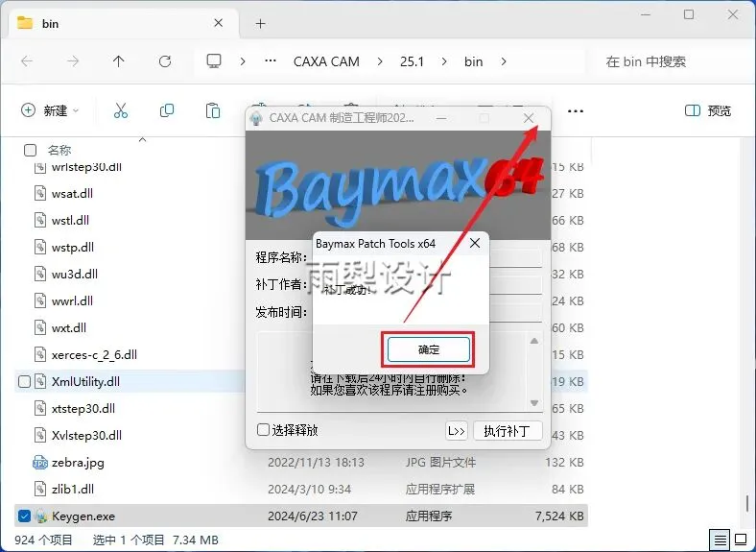Toggle select-all checkbox beside 名称
The width and height of the screenshot is (756, 552).
30,150
